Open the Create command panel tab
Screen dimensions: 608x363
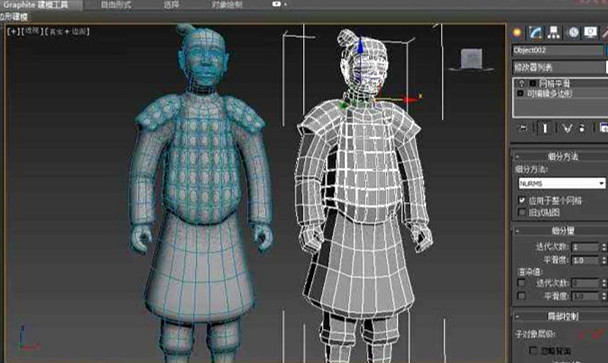517,33
